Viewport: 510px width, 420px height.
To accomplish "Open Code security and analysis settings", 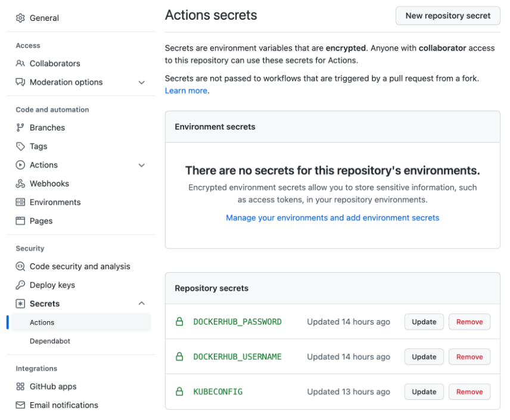I will point(80,266).
